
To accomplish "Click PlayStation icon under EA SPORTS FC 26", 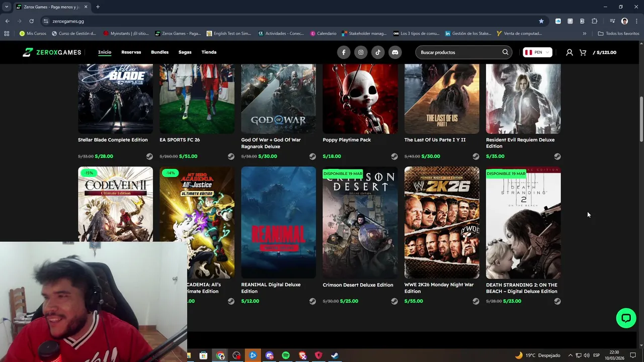I will pyautogui.click(x=231, y=156).
